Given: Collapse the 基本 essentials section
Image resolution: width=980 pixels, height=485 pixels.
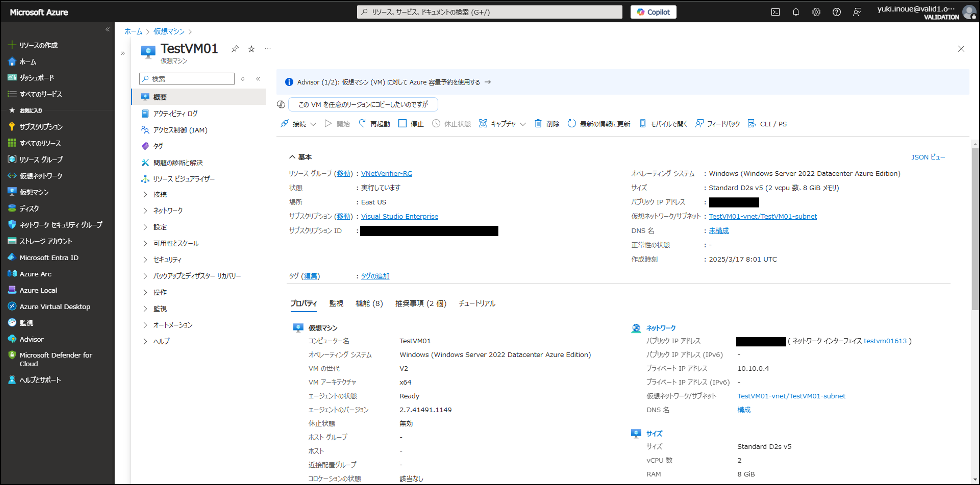Looking at the screenshot, I should point(300,157).
